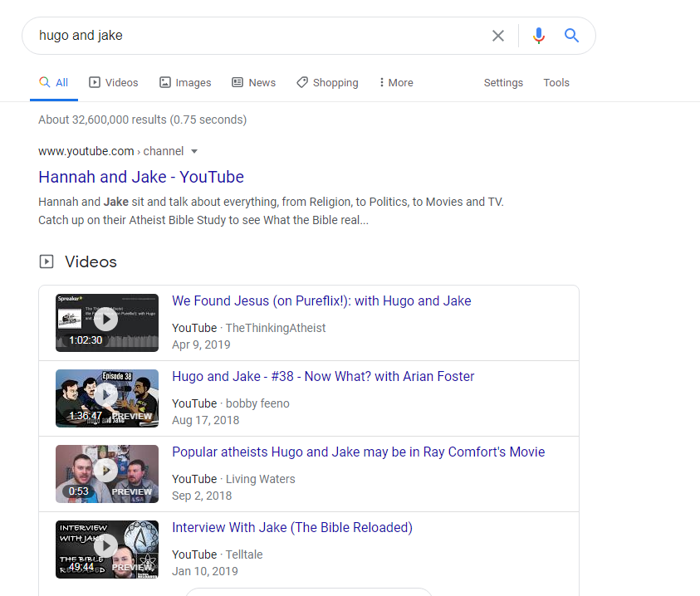Click the Hannah and Jake result description snippet

click(271, 211)
